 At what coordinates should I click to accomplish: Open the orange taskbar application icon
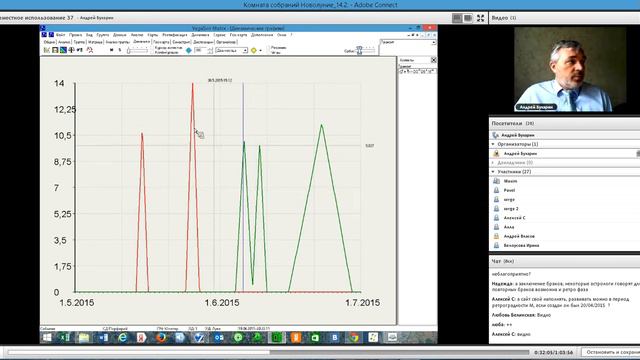coord(296,338)
